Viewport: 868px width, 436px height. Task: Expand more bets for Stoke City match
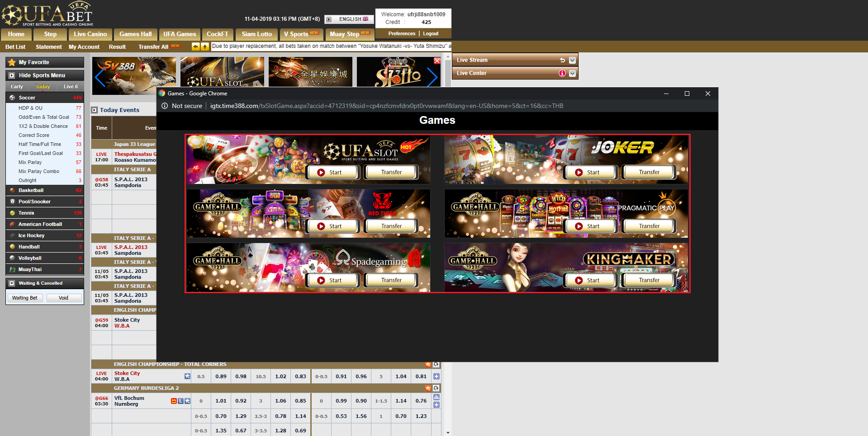coord(436,376)
